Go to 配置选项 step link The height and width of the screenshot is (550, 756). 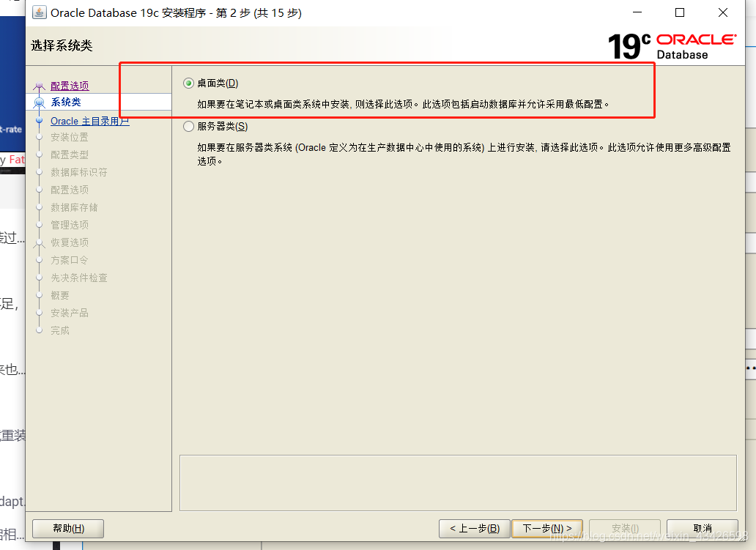[70, 86]
